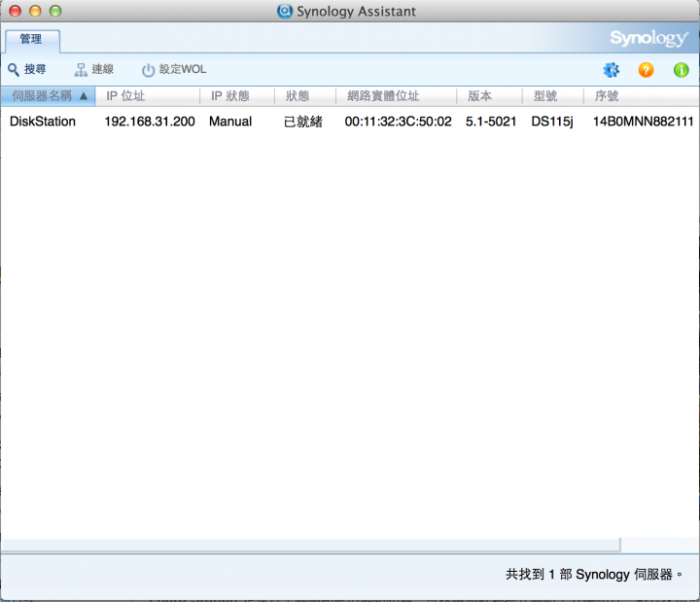Click the serial number 14B0MNN882111
Screen dimensions: 700x602
point(643,122)
